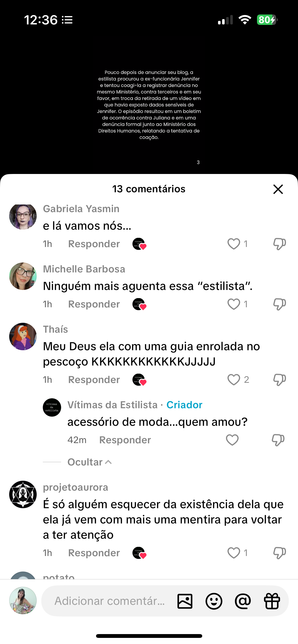Open projetoaurora's profile from username
Image resolution: width=298 pixels, height=644 pixels.
[x=75, y=487]
